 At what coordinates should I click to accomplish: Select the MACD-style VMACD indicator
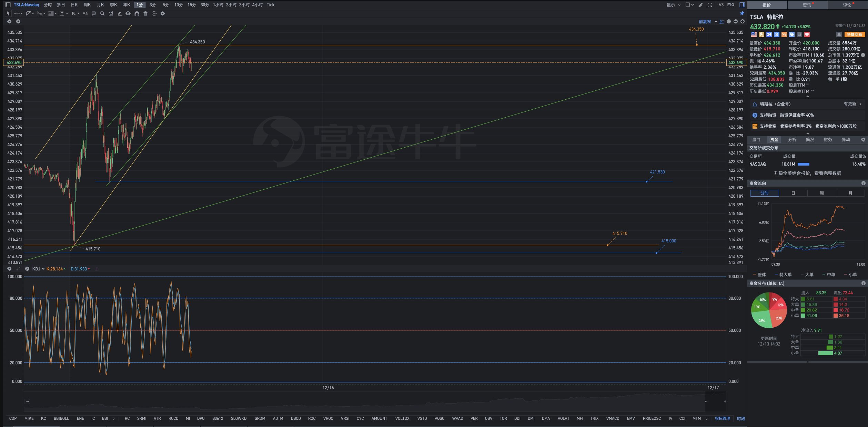click(613, 418)
